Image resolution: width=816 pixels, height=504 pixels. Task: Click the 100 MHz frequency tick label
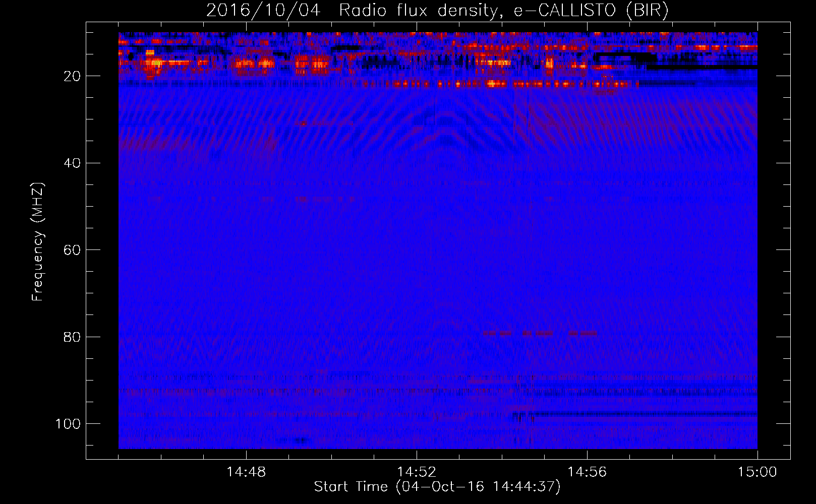pos(68,424)
